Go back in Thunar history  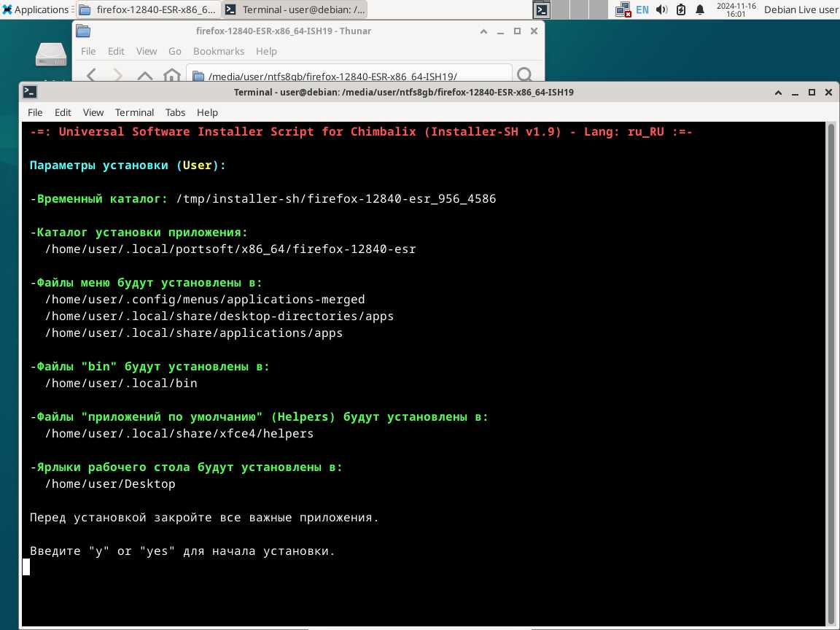tap(92, 75)
